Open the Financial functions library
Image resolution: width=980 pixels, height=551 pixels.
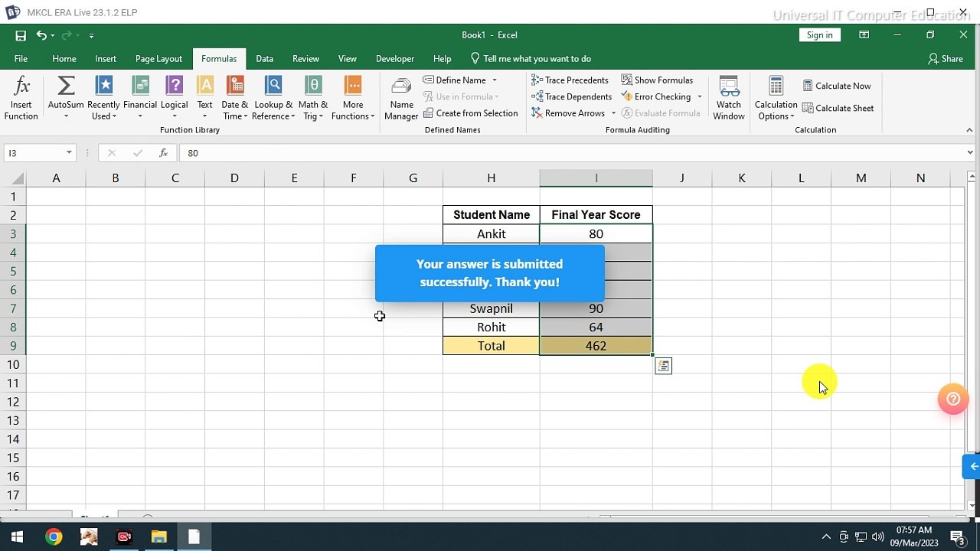pyautogui.click(x=140, y=98)
